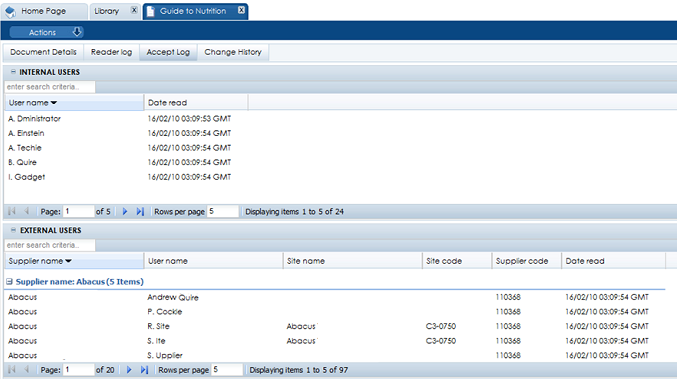
Task: Click the home icon on Home Page tab
Action: [10, 12]
